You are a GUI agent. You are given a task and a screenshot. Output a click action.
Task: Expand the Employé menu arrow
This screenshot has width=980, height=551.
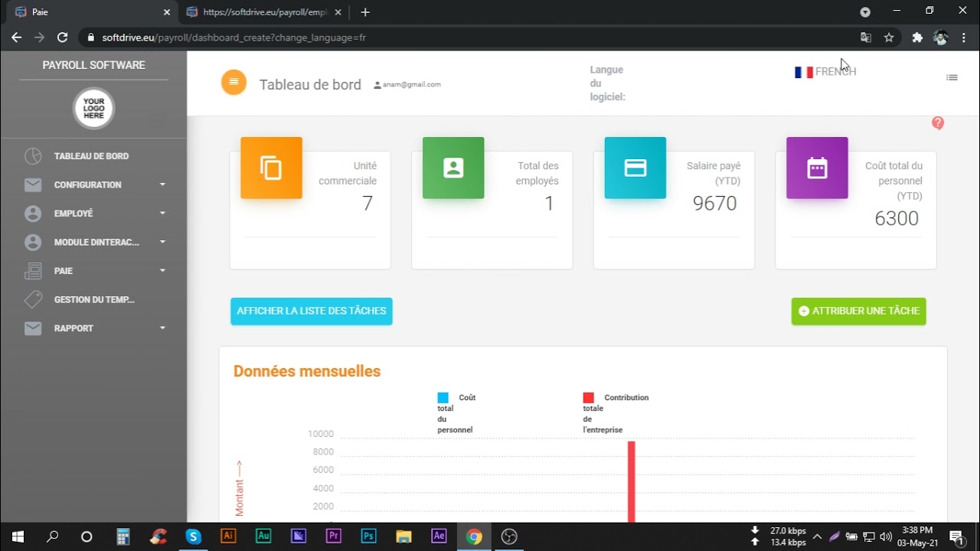click(162, 214)
